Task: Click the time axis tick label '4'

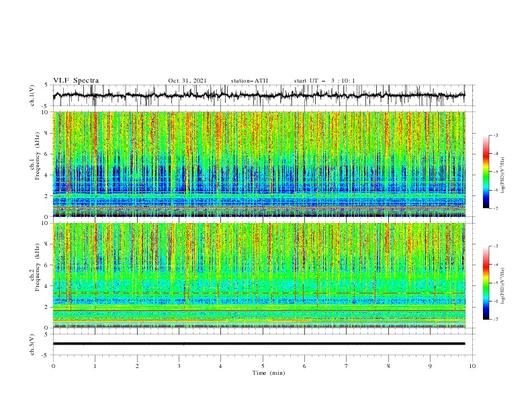Action: (220, 366)
